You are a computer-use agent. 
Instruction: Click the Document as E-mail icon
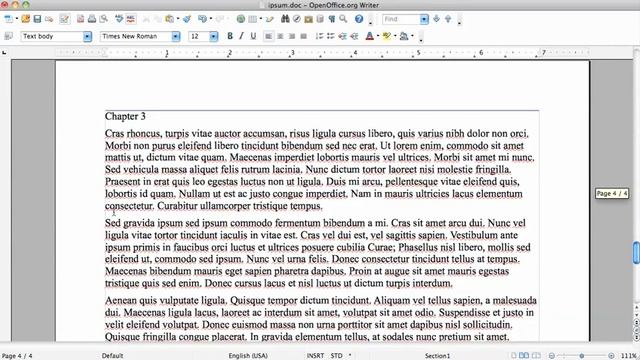pyautogui.click(x=49, y=19)
